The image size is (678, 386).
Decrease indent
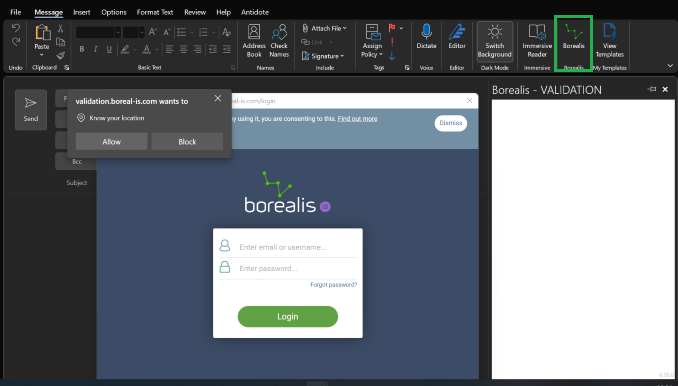[212, 49]
